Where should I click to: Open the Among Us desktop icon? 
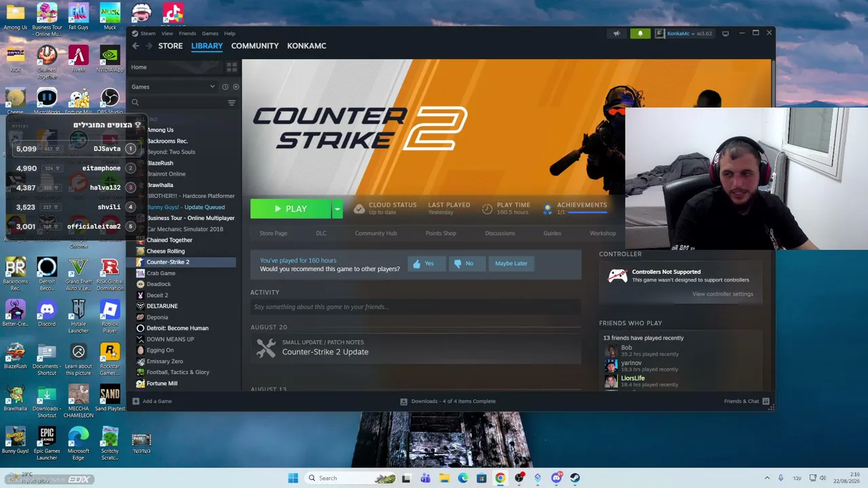tap(16, 17)
